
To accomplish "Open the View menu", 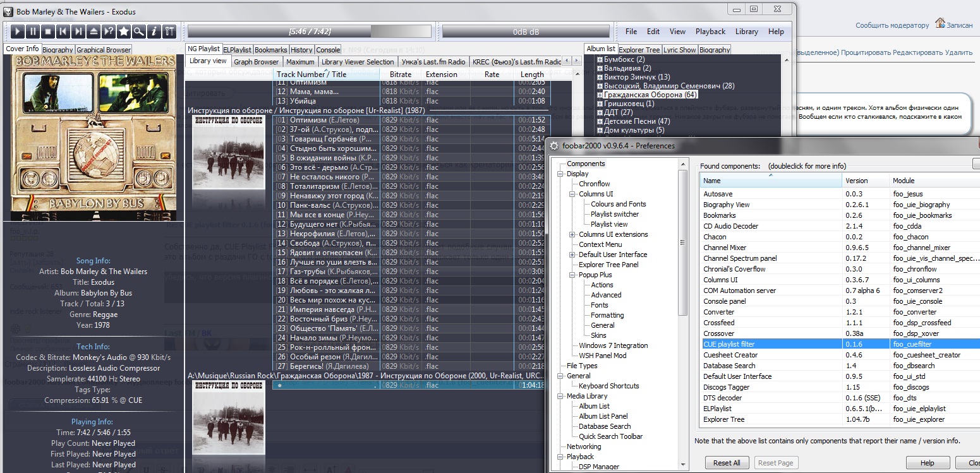I will pyautogui.click(x=677, y=32).
